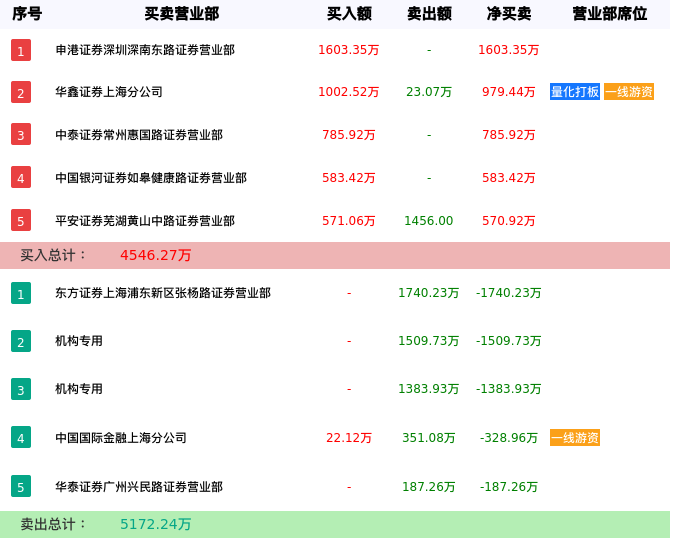Viewport: 676px width, 540px height.
Task: Select sell amount 23.07万
Action: tap(429, 92)
